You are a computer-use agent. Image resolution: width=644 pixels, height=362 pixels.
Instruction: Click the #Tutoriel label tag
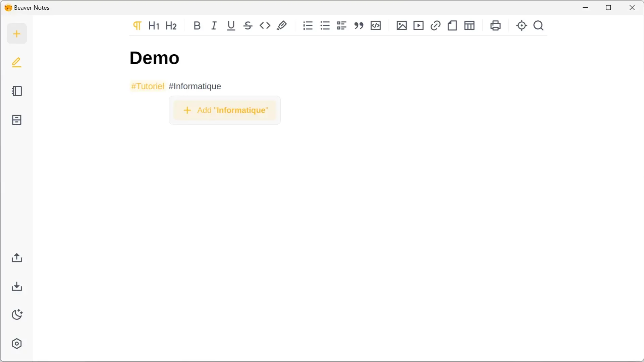coord(148,86)
